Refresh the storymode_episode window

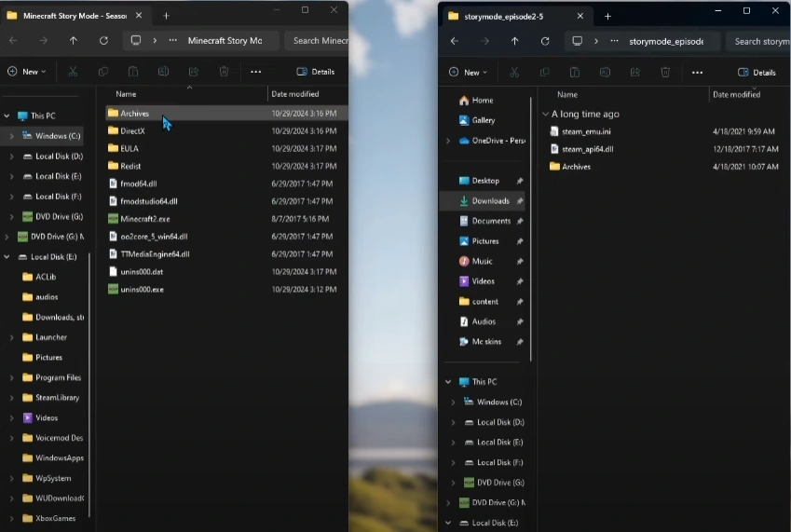pyautogui.click(x=545, y=41)
